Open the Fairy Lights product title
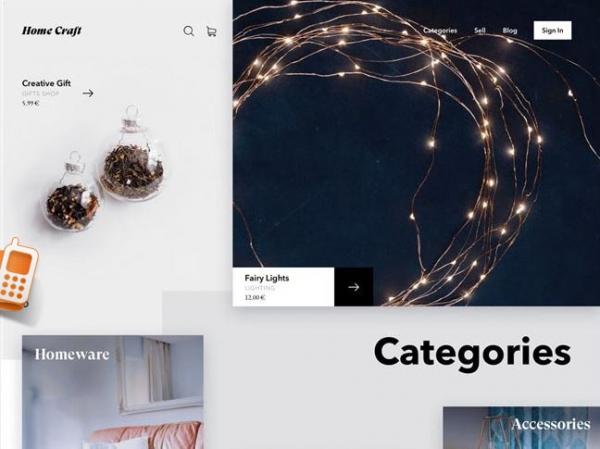The width and height of the screenshot is (600, 449). click(267, 278)
